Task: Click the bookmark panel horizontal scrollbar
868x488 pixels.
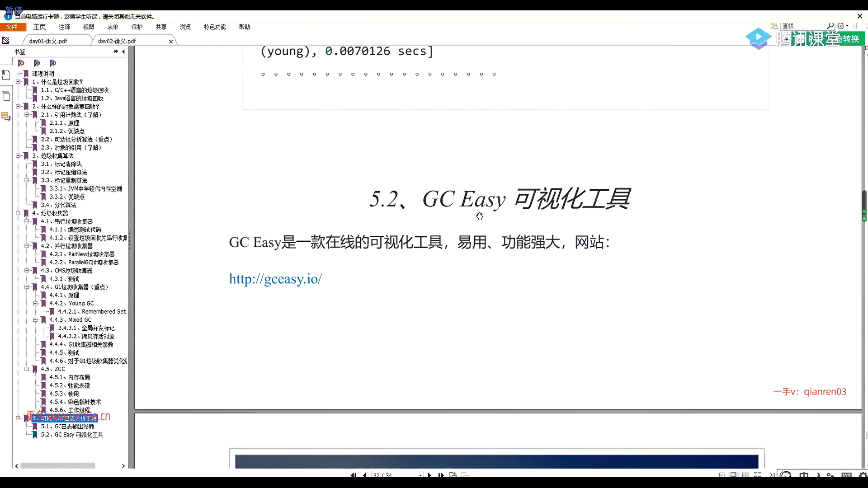Action: 57,465
